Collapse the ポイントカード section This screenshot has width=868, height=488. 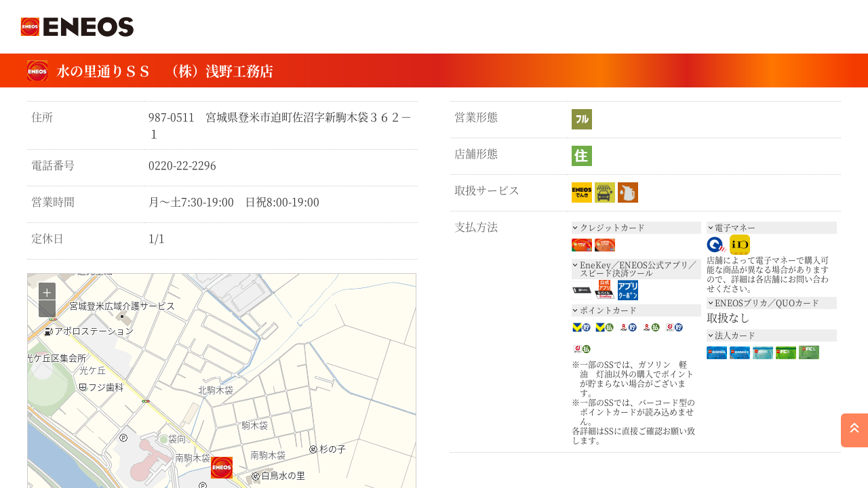coord(635,310)
